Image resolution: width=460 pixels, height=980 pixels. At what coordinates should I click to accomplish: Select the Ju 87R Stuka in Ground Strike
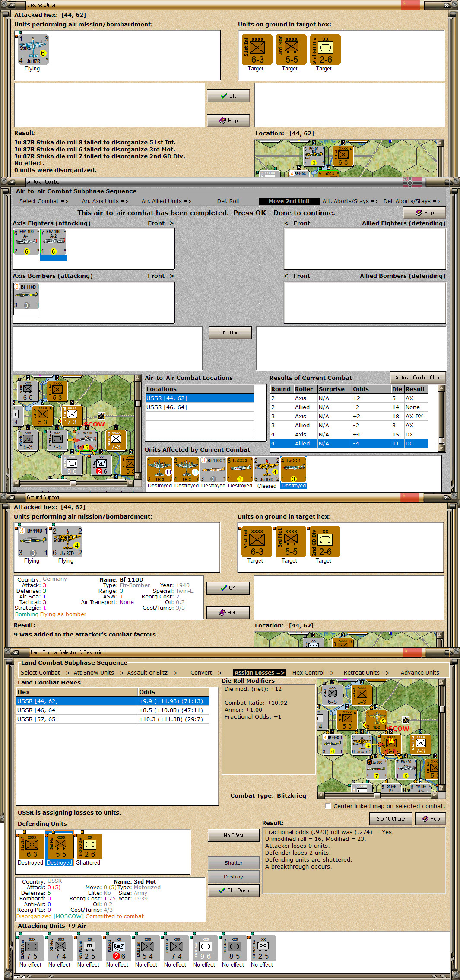[x=33, y=50]
